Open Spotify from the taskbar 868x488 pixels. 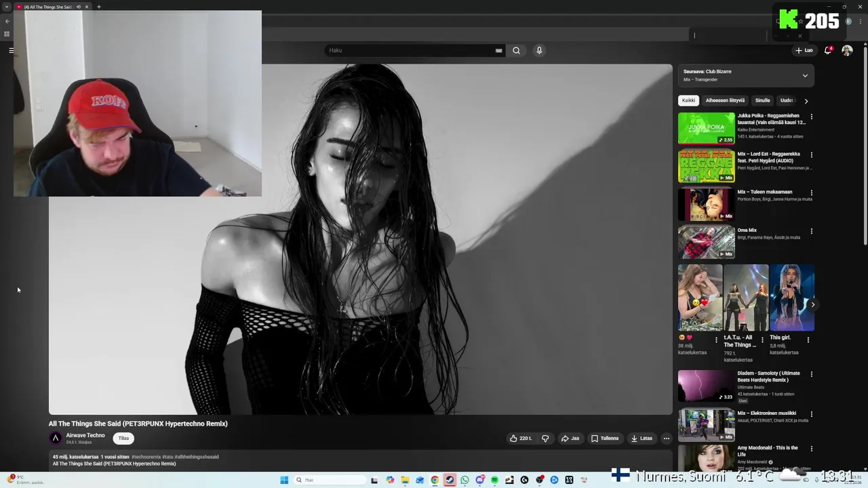tap(494, 480)
